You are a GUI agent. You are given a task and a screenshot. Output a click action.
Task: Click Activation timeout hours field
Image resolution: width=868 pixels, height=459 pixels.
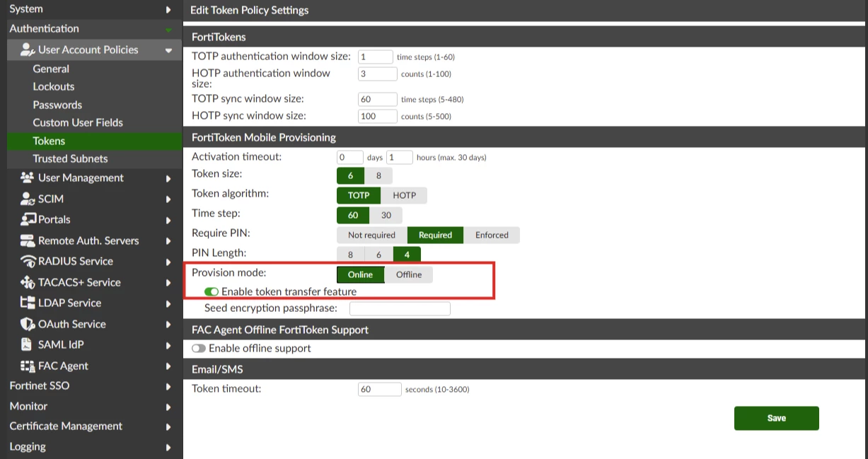(400, 157)
